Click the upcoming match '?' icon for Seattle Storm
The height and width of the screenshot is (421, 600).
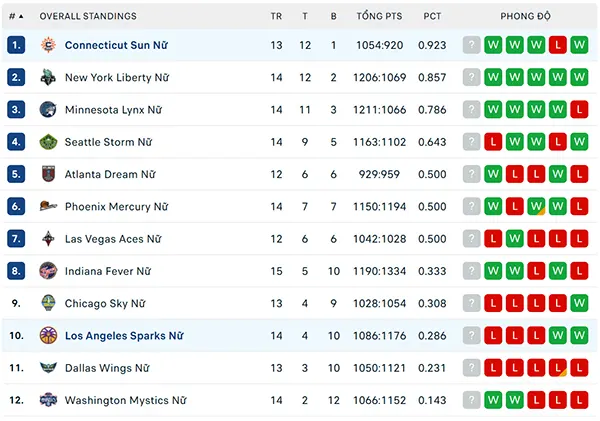[x=471, y=142]
